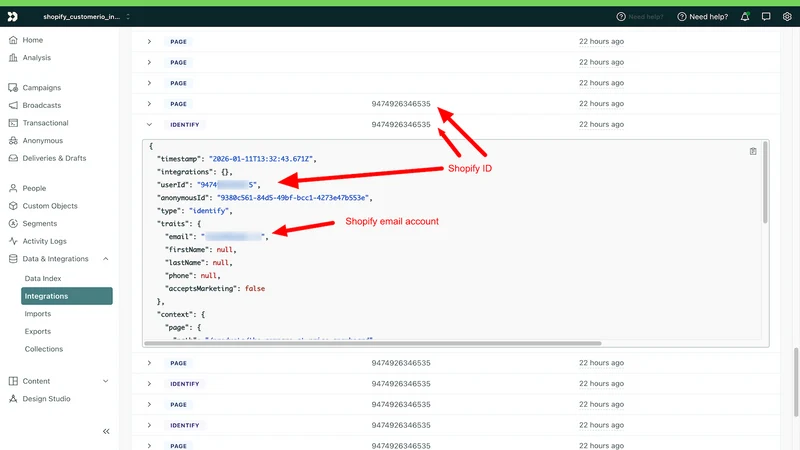The width and height of the screenshot is (800, 450).
Task: Open Analysis in sidebar
Action: pyautogui.click(x=36, y=58)
